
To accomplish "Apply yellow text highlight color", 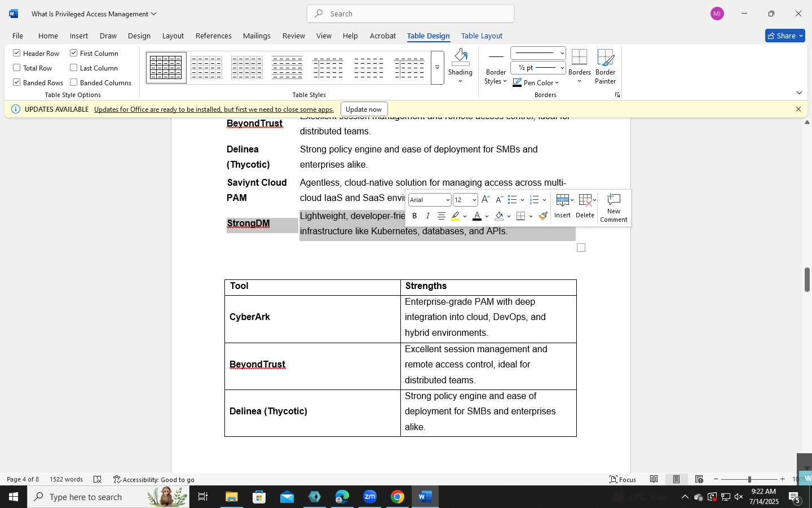I will pos(455,216).
